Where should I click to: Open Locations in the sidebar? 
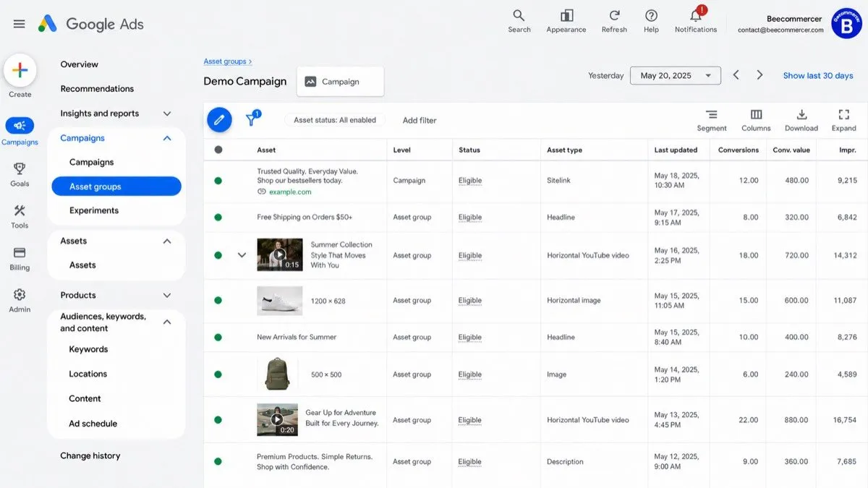(88, 374)
